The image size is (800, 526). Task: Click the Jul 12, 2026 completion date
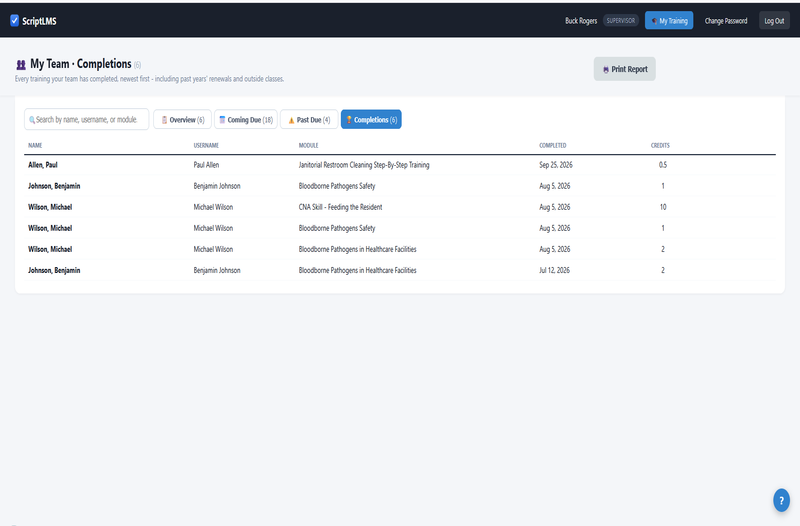pos(554,270)
